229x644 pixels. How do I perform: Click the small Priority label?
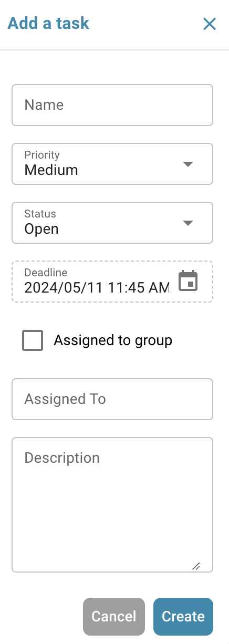pyautogui.click(x=42, y=155)
